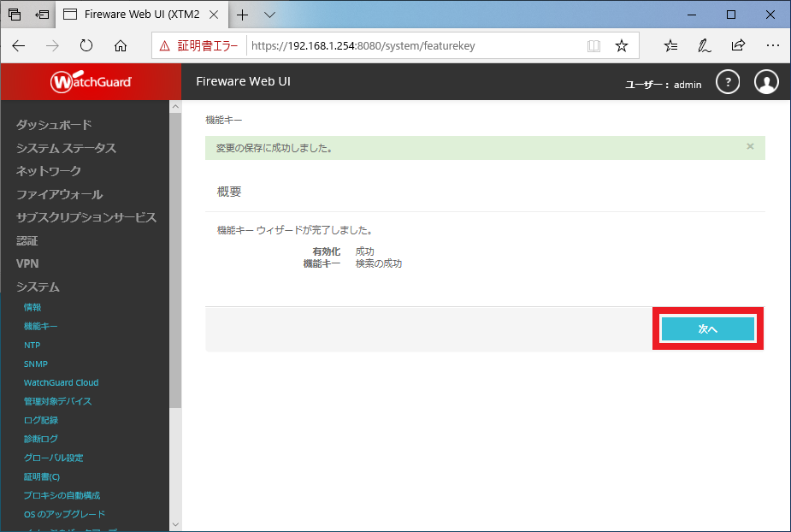Open the プロキシの自動構成 link
Screen dimensions: 791x532
click(62, 495)
